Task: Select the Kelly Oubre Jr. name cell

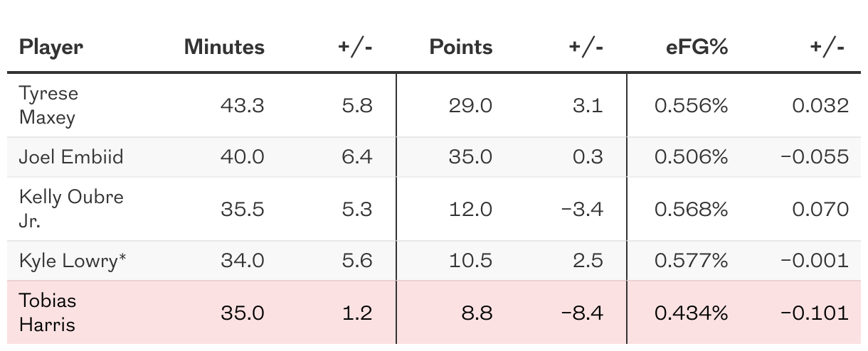Action: point(70,208)
